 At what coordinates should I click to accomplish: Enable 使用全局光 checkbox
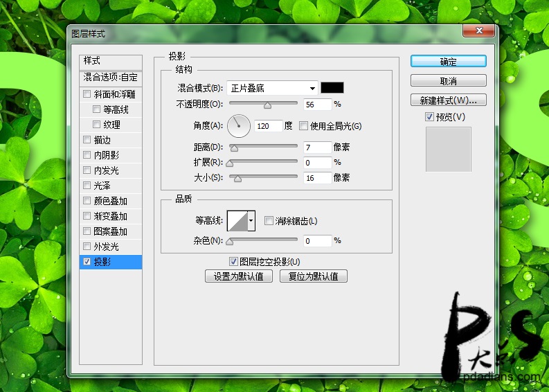point(303,126)
